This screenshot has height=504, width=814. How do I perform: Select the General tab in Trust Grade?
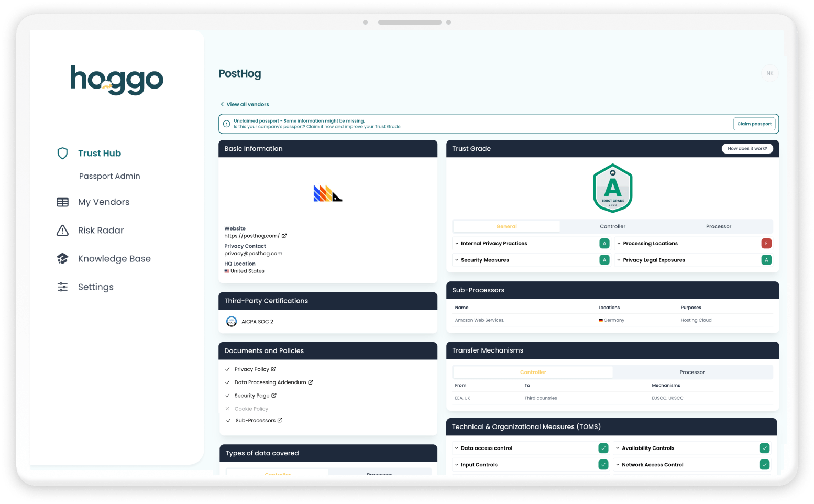507,226
